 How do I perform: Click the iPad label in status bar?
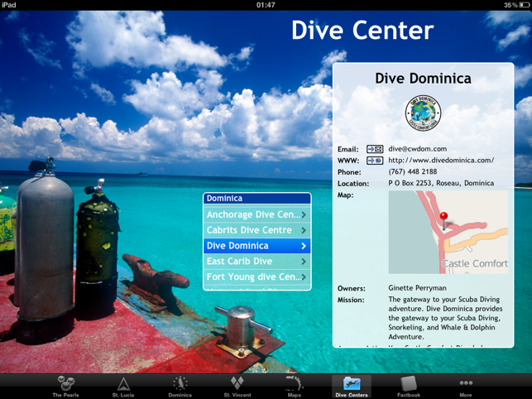pos(9,5)
